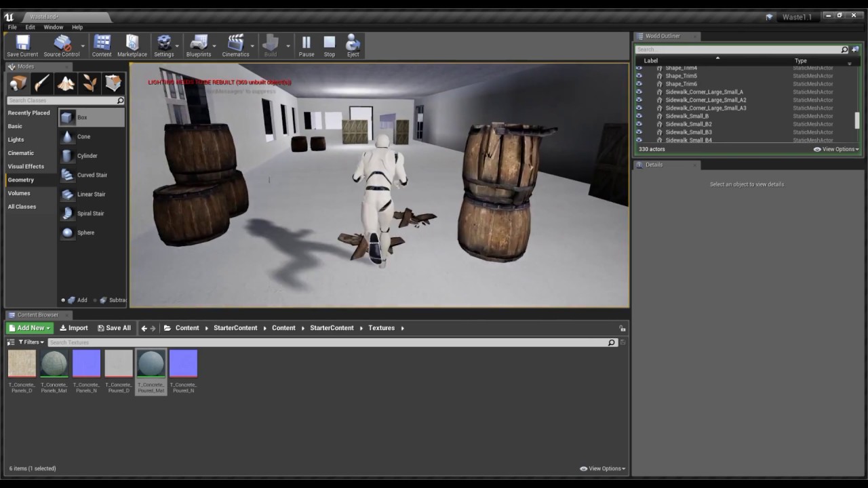Open the File menu

coord(12,27)
